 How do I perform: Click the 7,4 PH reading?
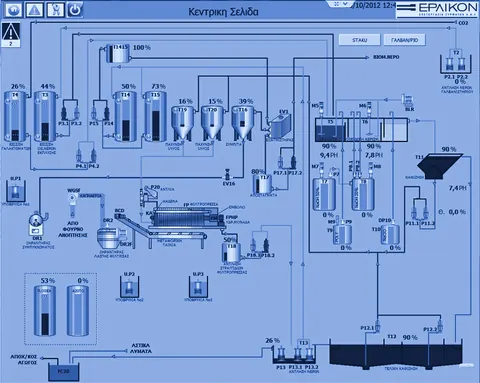pos(457,188)
